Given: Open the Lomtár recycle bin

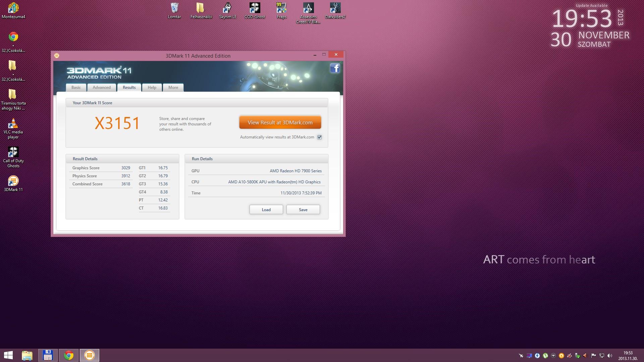Looking at the screenshot, I should click(174, 8).
